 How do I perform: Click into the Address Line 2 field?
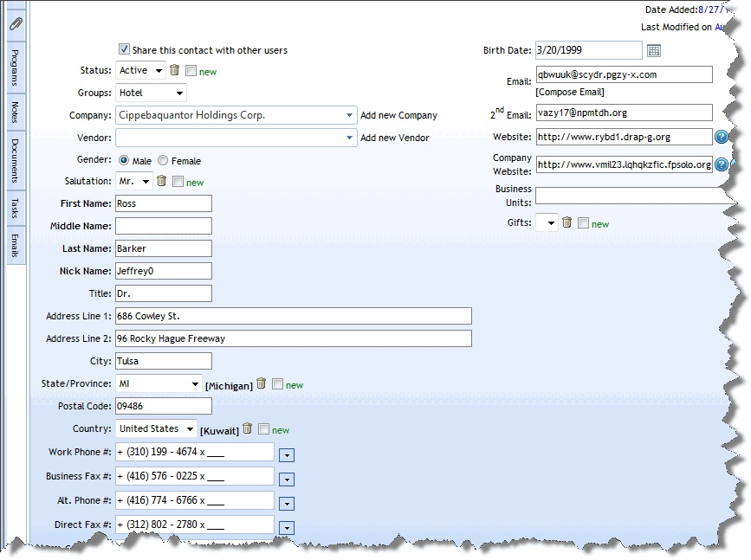coord(294,338)
